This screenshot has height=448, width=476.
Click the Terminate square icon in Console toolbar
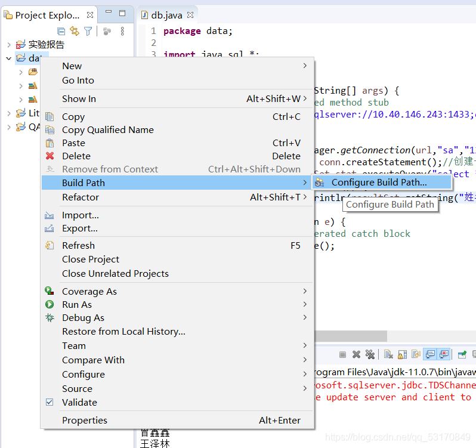click(343, 354)
